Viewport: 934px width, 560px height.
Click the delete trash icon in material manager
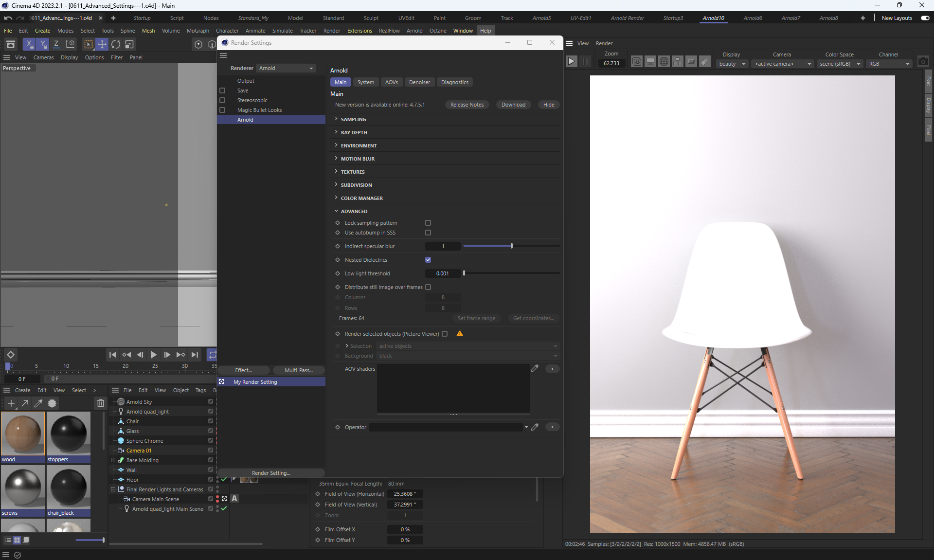100,403
